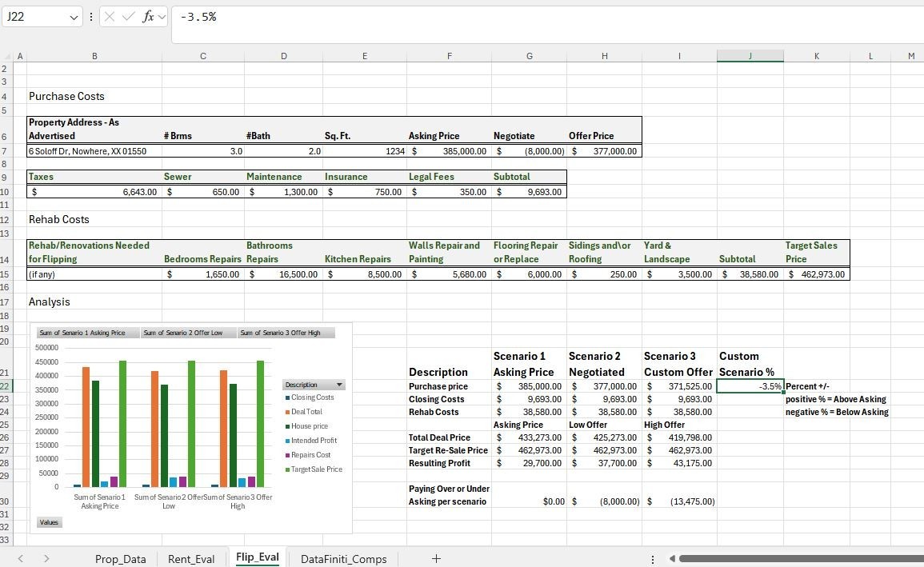
Task: Select Legal Fees value 350.00
Action: click(x=449, y=192)
